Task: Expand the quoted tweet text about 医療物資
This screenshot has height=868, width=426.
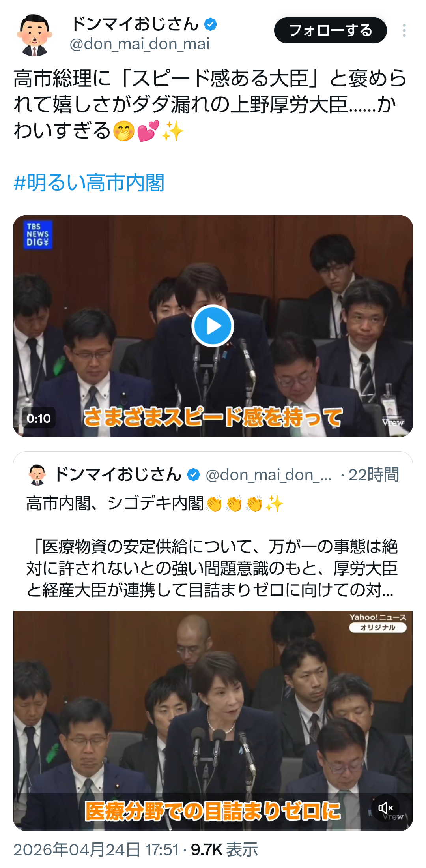Action: tap(212, 568)
